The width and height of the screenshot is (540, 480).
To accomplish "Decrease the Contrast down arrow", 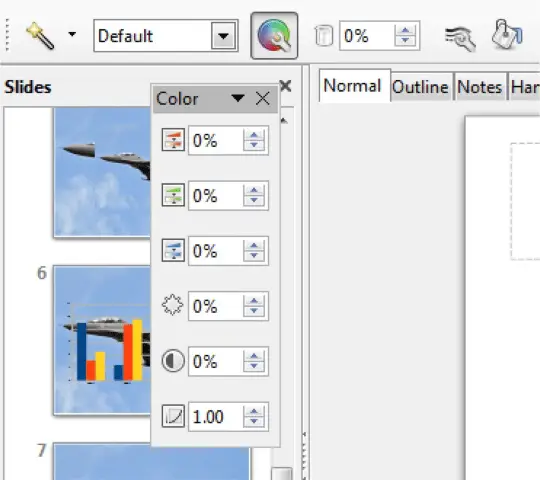I will [x=254, y=366].
